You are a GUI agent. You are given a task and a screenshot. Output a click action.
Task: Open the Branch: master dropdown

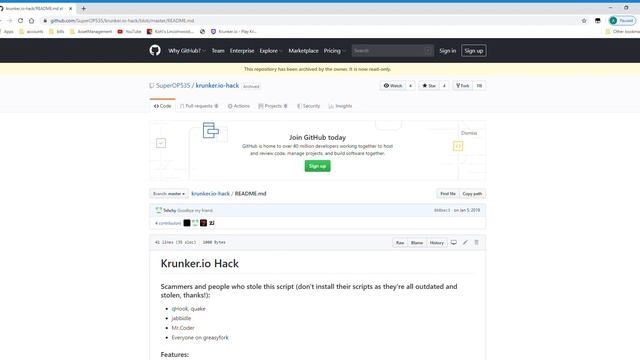click(x=169, y=193)
